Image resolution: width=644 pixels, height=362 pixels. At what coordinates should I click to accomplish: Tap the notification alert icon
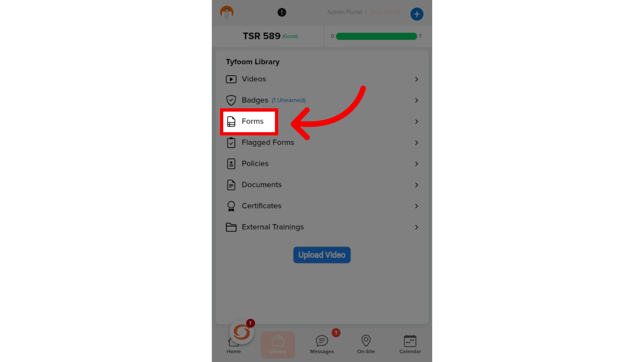coord(281,12)
